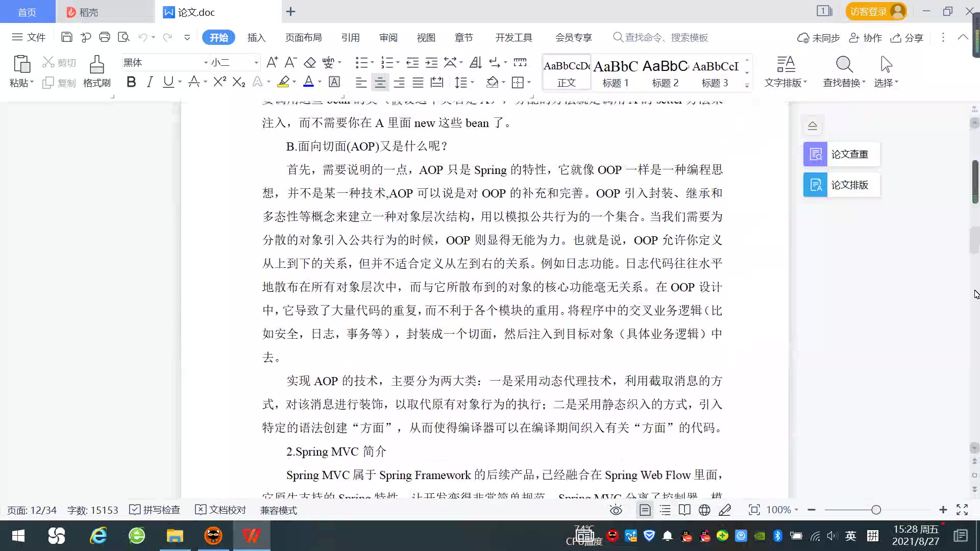
Task: Switch to the 审阅 tab
Action: (388, 37)
